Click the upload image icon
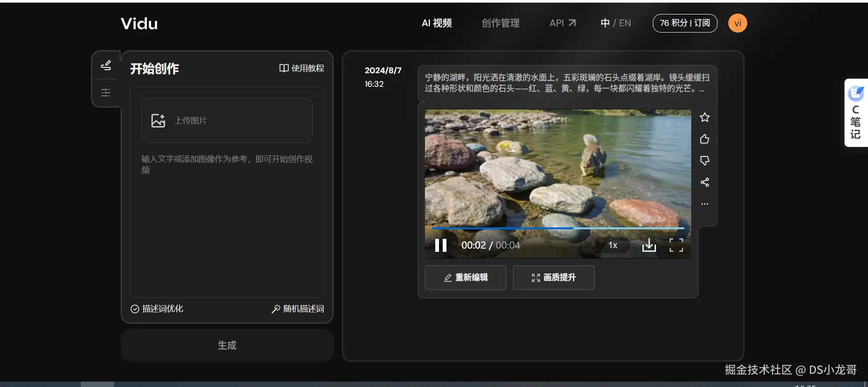This screenshot has width=868, height=387. (158, 121)
